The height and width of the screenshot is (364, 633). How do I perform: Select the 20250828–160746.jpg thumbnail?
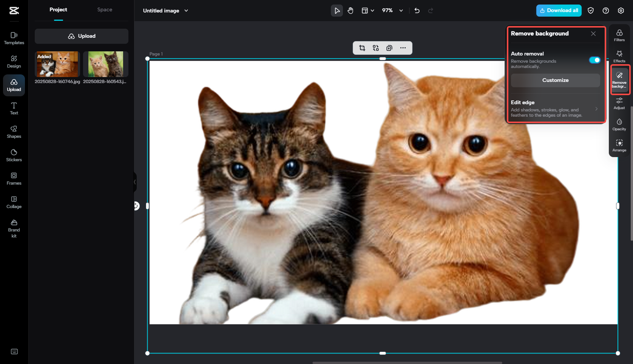coord(57,64)
